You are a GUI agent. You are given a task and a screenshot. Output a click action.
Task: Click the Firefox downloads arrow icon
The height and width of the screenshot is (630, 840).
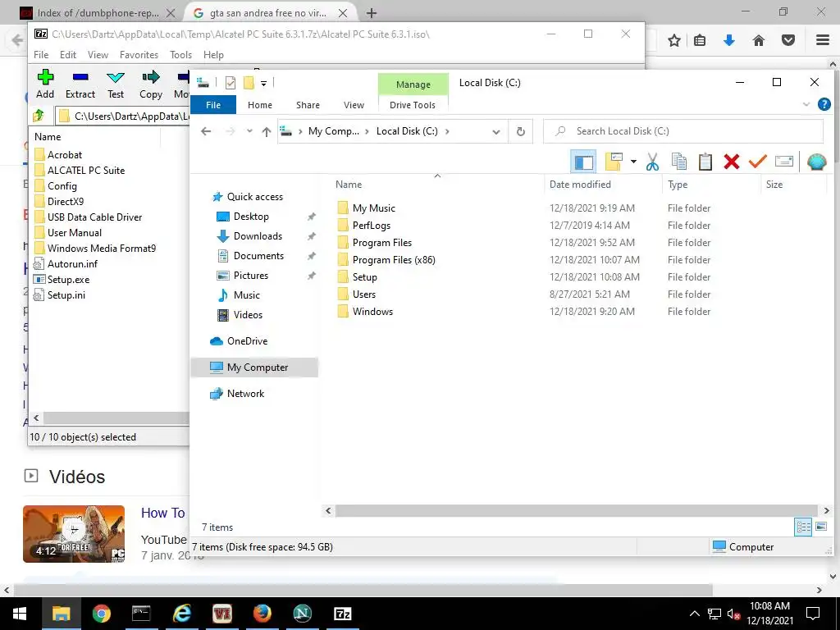pyautogui.click(x=729, y=40)
